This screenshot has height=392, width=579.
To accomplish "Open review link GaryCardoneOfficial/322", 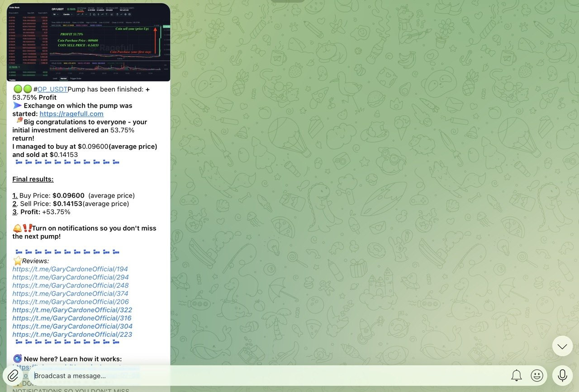I will 72,310.
